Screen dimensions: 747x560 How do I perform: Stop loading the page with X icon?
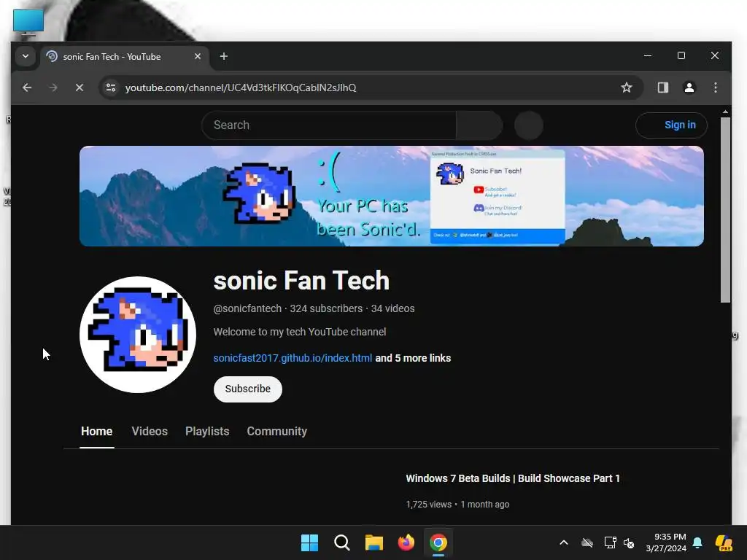80,87
